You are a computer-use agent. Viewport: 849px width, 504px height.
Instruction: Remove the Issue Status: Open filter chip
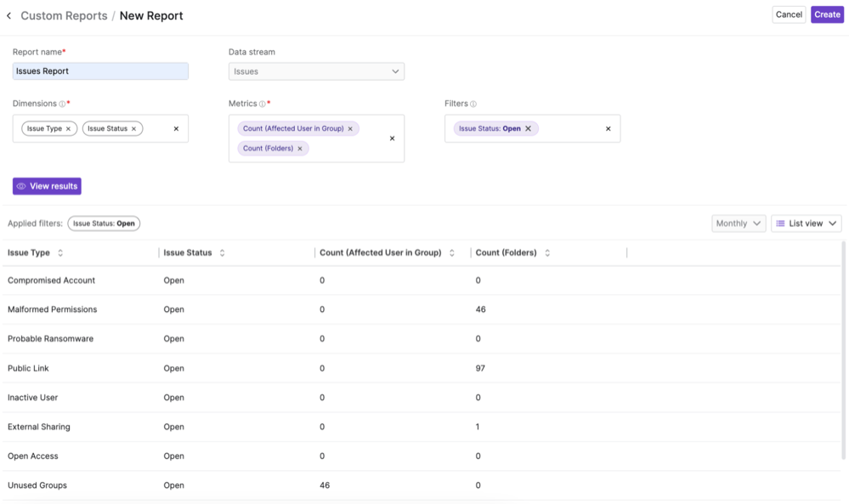(x=528, y=129)
